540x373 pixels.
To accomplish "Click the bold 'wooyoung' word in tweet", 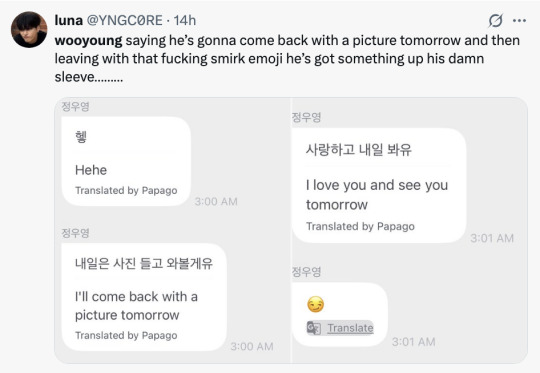I will [x=88, y=40].
